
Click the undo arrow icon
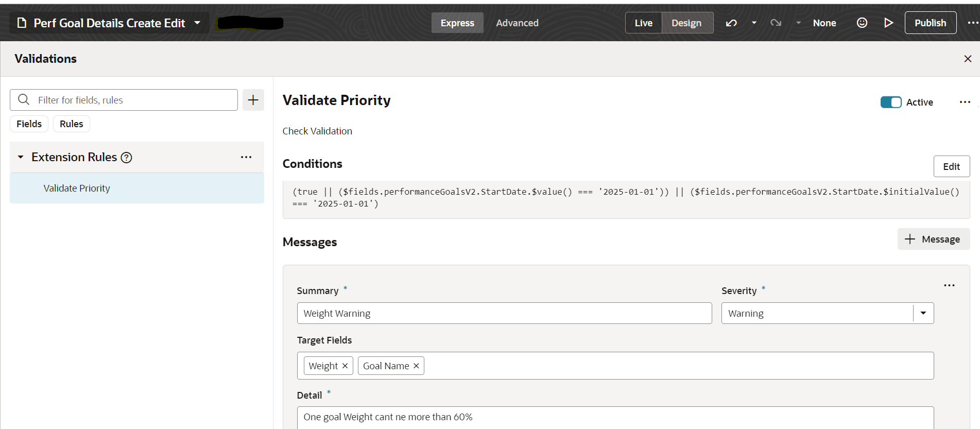click(x=731, y=23)
